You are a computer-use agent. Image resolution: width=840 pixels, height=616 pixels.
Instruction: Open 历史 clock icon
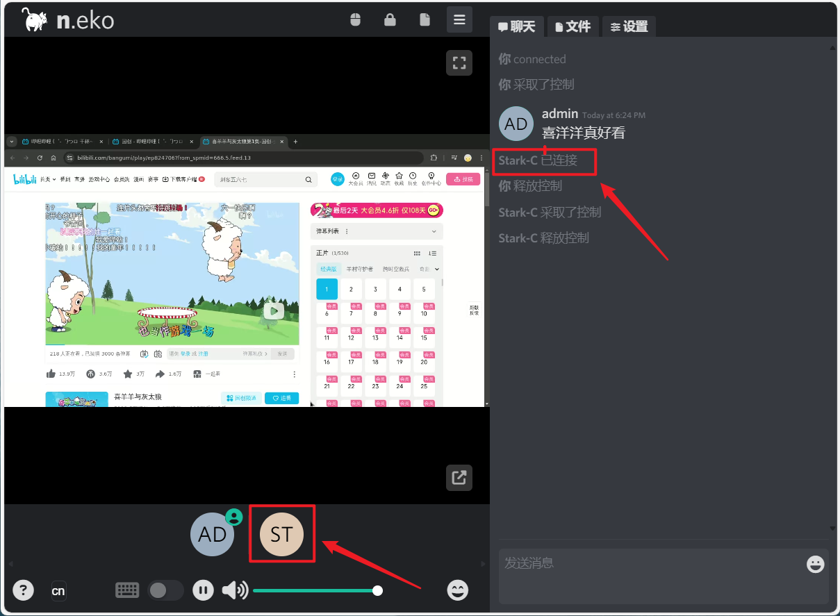413,178
